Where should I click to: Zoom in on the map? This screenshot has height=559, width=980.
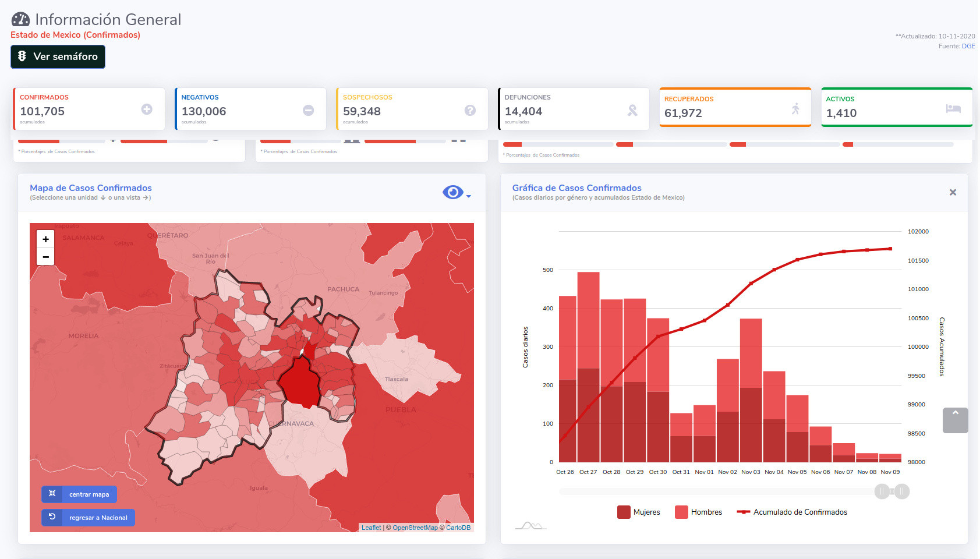(x=45, y=239)
